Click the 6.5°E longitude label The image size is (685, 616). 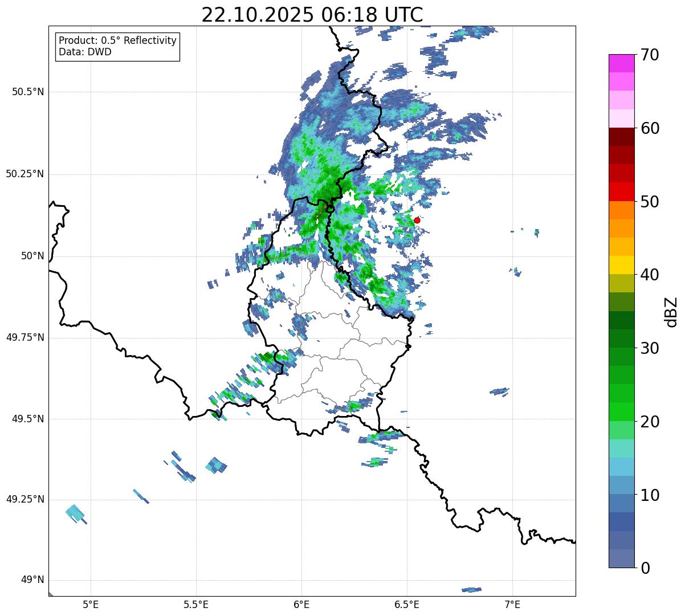[x=407, y=605]
